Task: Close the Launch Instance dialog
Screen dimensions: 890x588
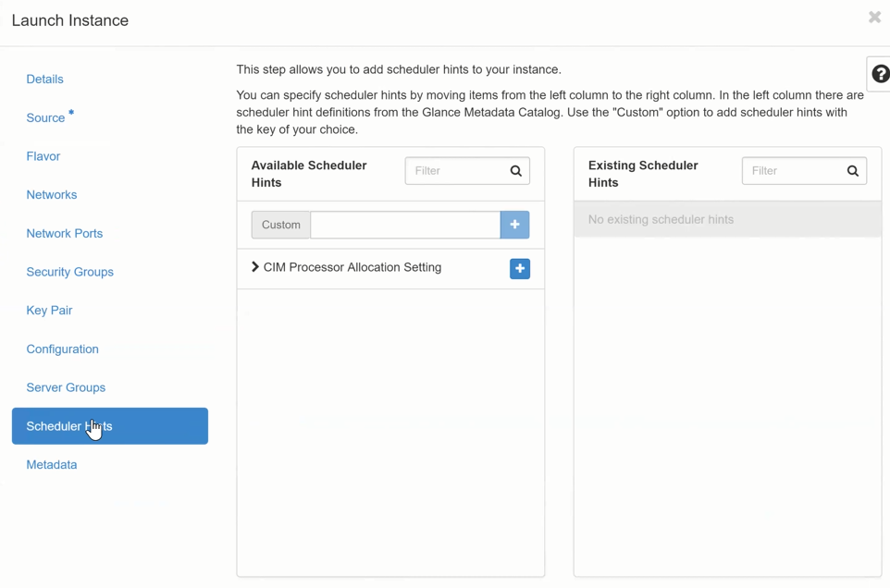Action: 874,18
